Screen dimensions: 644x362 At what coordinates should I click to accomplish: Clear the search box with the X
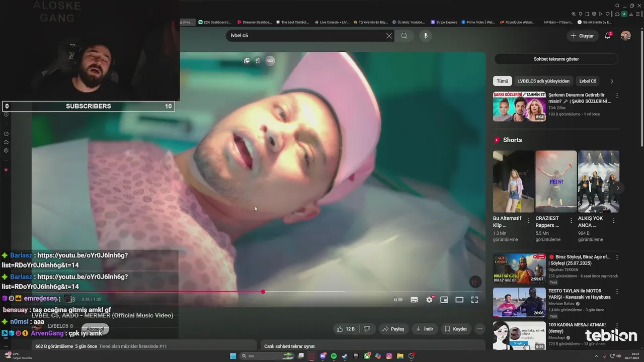(389, 36)
